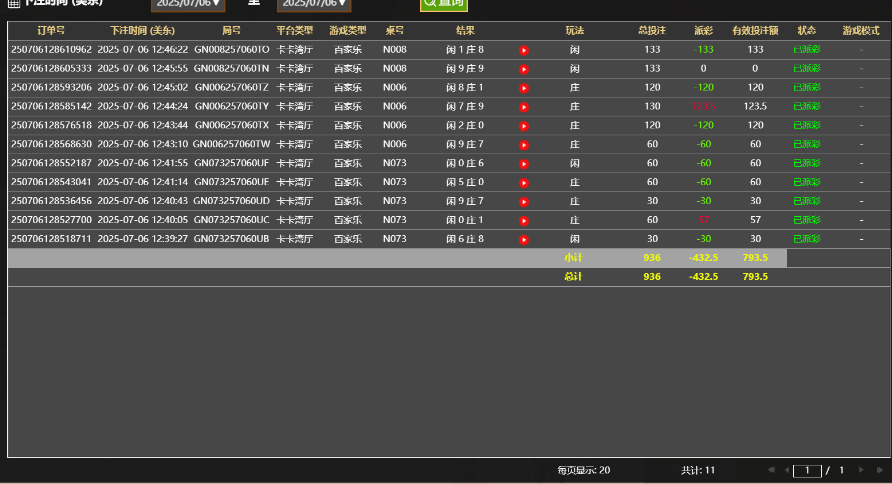Play video replay for order 250706128610962

pyautogui.click(x=524, y=50)
